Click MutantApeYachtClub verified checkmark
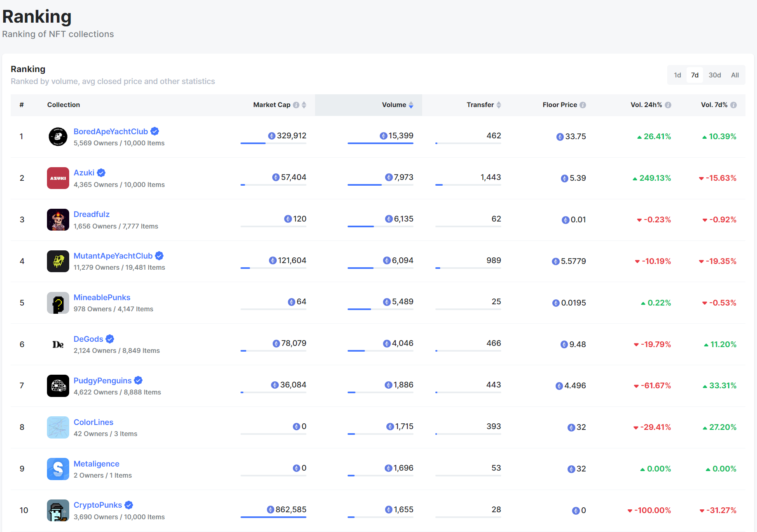This screenshot has height=532, width=757. tap(159, 256)
